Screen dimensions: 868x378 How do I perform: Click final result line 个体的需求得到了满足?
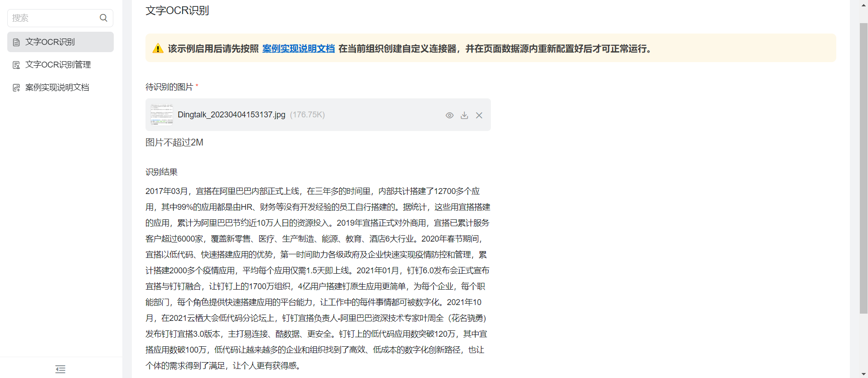click(224, 366)
